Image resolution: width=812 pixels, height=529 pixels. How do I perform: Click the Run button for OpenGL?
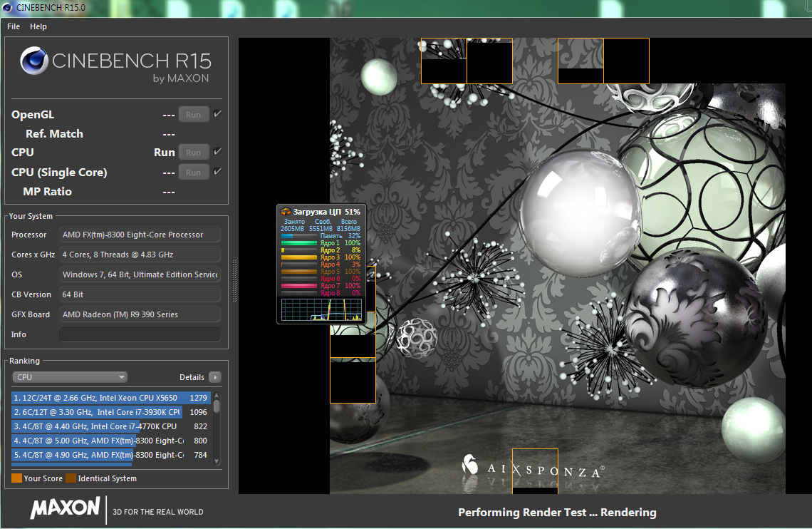tap(194, 115)
